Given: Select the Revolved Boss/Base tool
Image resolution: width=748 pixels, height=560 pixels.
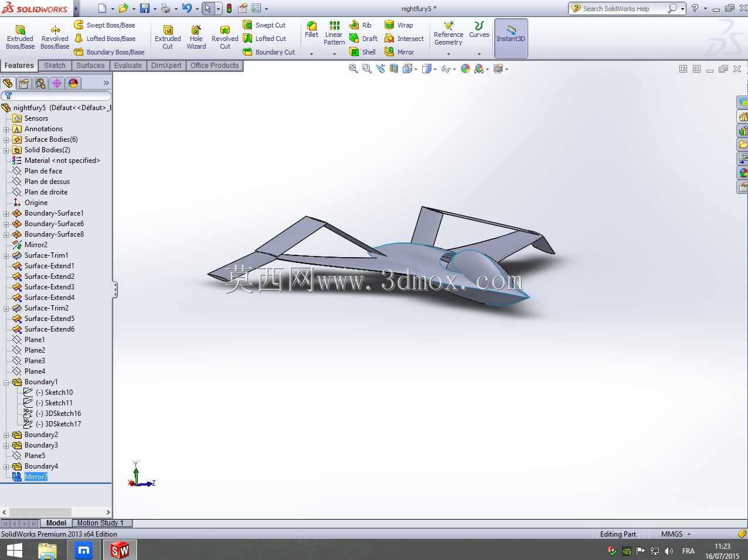Looking at the screenshot, I should point(55,37).
